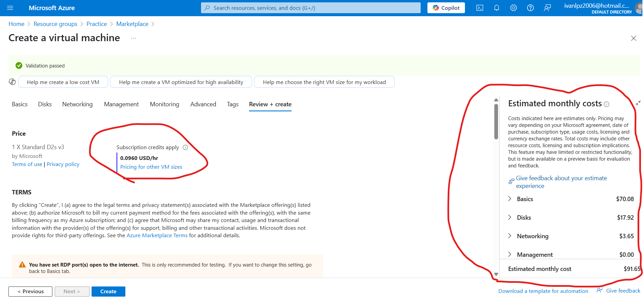Image resolution: width=644 pixels, height=302 pixels.
Task: Click the Create button
Action: [x=108, y=292]
